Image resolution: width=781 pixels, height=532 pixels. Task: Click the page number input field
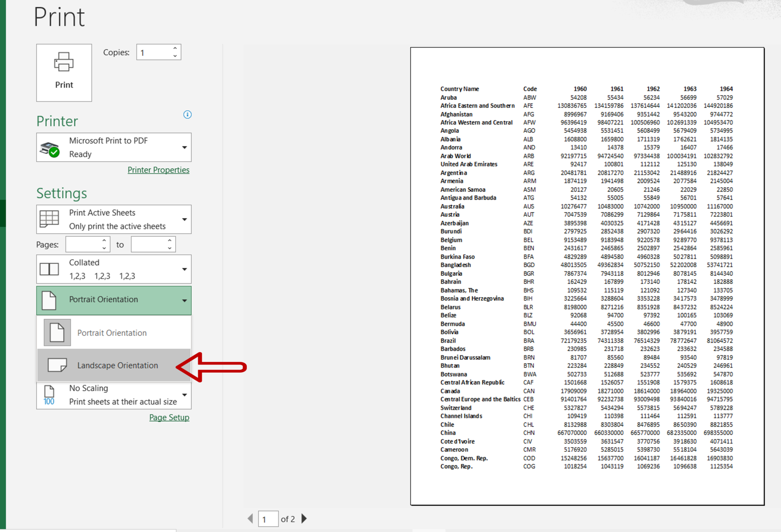pyautogui.click(x=268, y=519)
